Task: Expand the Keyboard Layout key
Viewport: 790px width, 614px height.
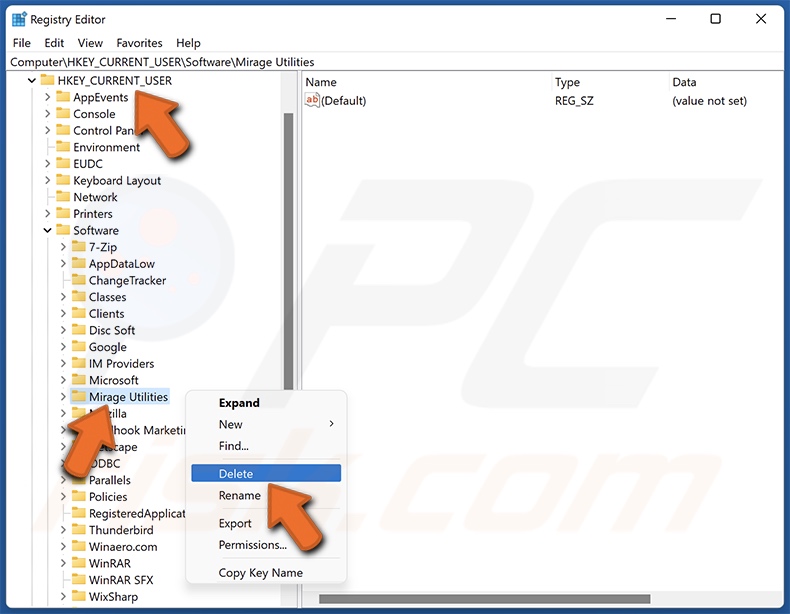Action: 47,180
